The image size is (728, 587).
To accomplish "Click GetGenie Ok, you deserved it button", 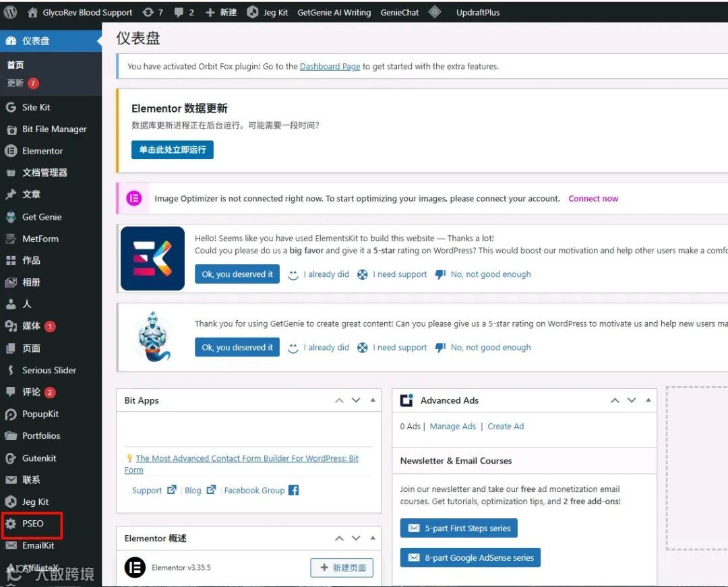I will (237, 348).
